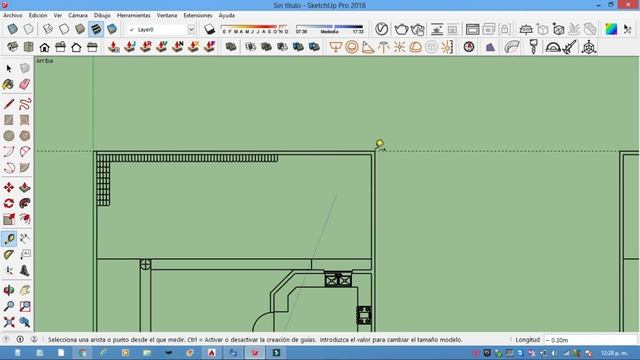
Task: Toggle shadows display button
Action: pos(209,29)
